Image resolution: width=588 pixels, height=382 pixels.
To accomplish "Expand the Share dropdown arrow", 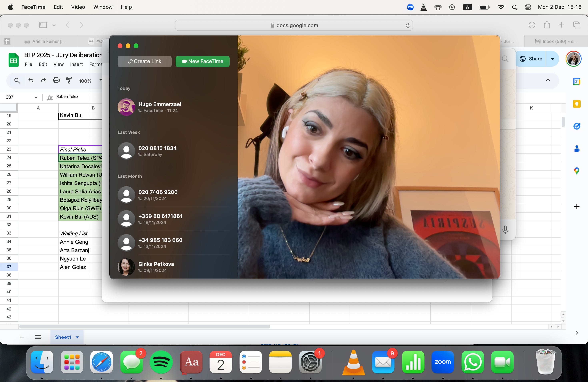I will [552, 59].
